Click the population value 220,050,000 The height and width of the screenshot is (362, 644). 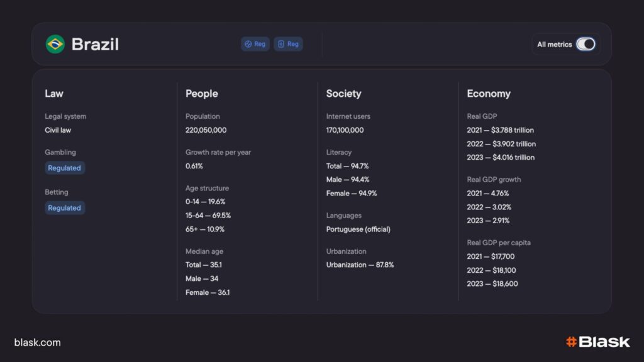206,130
